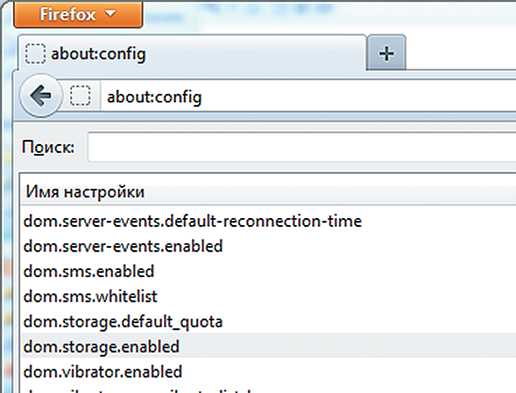Select the partially visible last preference row

point(269,389)
